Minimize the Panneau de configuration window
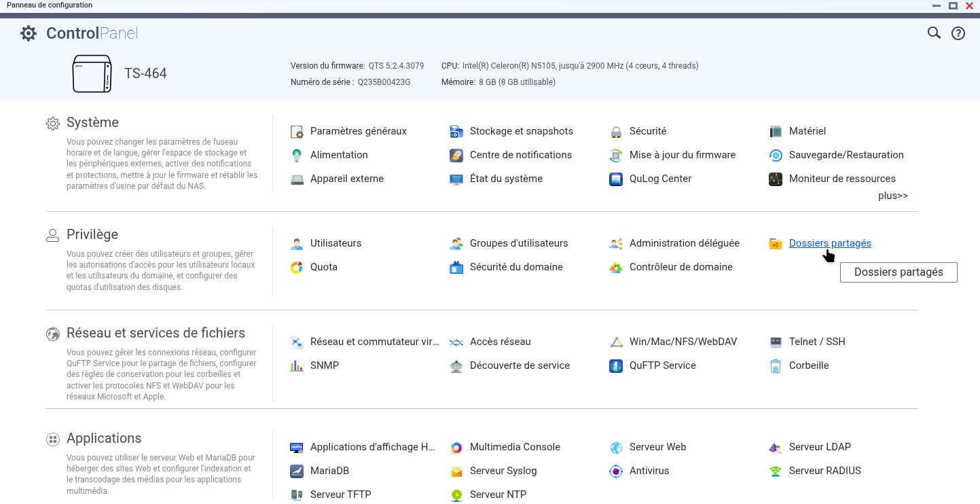The height and width of the screenshot is (504, 980). click(937, 5)
